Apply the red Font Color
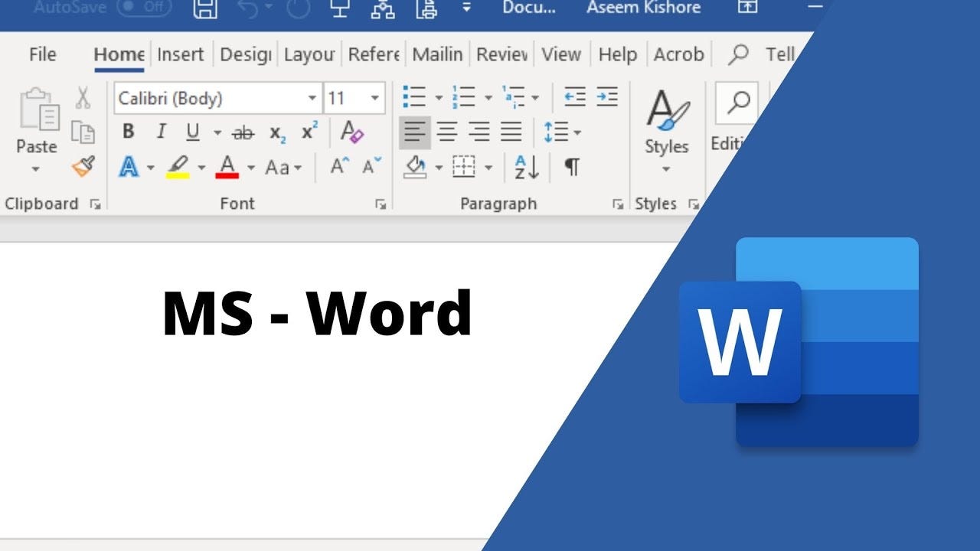The image size is (980, 551). click(x=227, y=167)
